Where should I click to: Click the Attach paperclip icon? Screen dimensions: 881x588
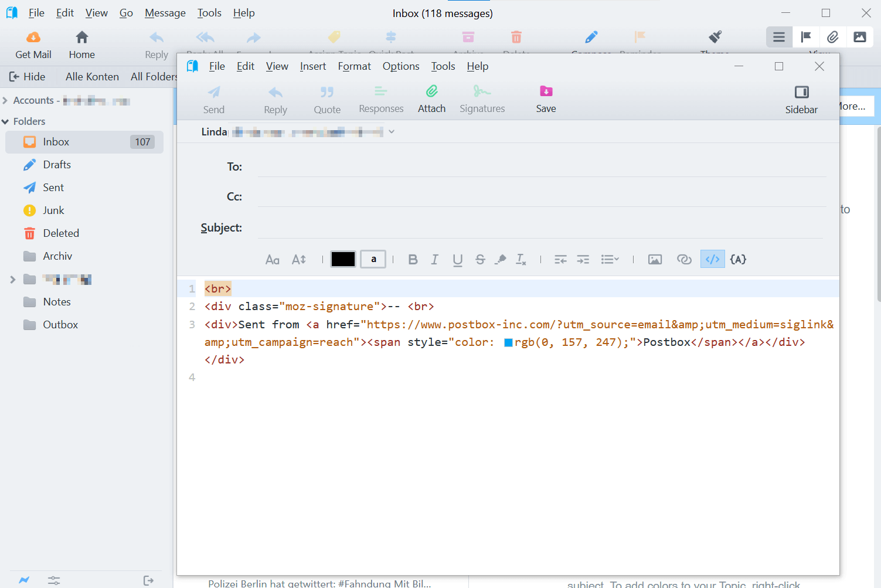coord(431,92)
